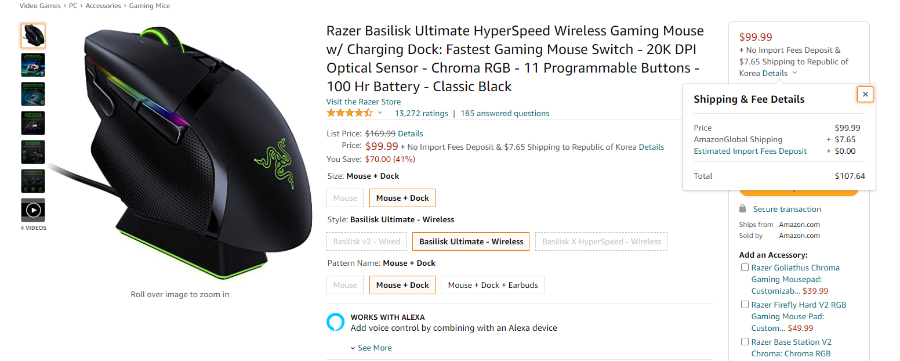The width and height of the screenshot is (900, 361).
Task: Visit the Razer Store link
Action: (364, 102)
